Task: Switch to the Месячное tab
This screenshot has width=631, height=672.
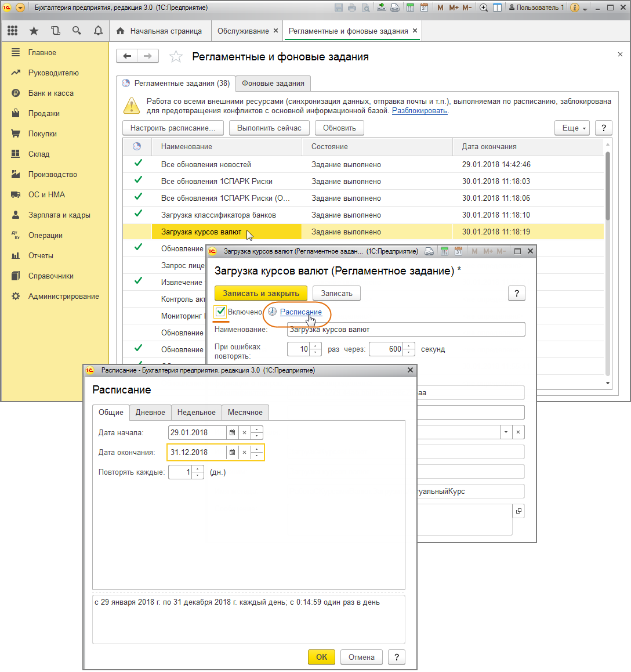Action: pos(245,412)
